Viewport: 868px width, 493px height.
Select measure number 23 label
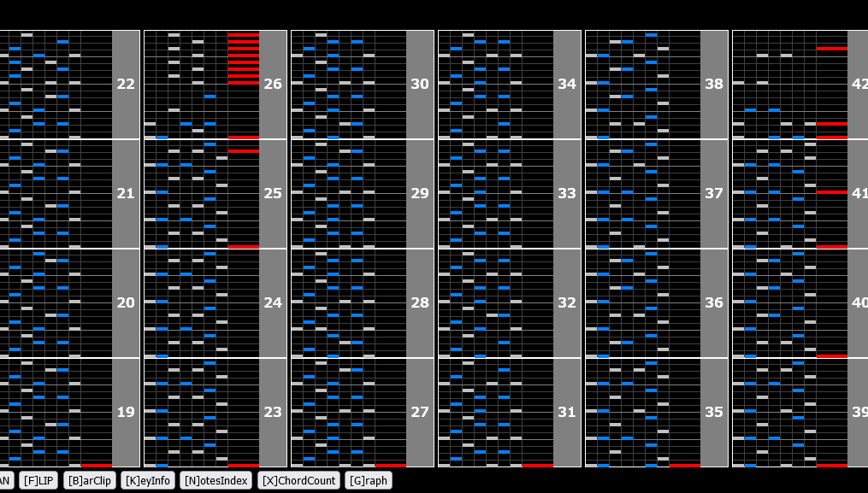click(x=273, y=412)
